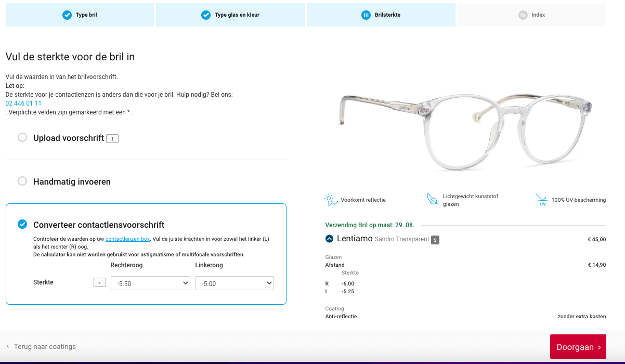Click the Anti-reflectie coating text
The height and width of the screenshot is (364, 625).
click(x=341, y=316)
